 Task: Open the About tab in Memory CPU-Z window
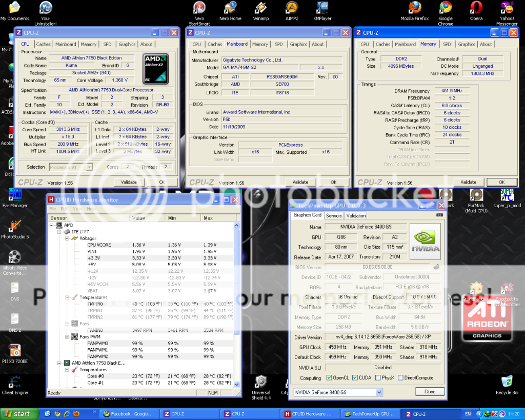click(x=486, y=44)
